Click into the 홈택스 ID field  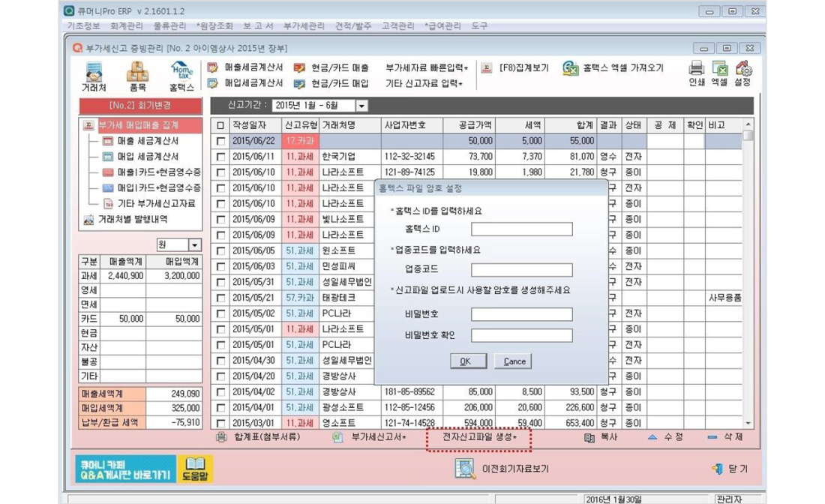pos(521,229)
